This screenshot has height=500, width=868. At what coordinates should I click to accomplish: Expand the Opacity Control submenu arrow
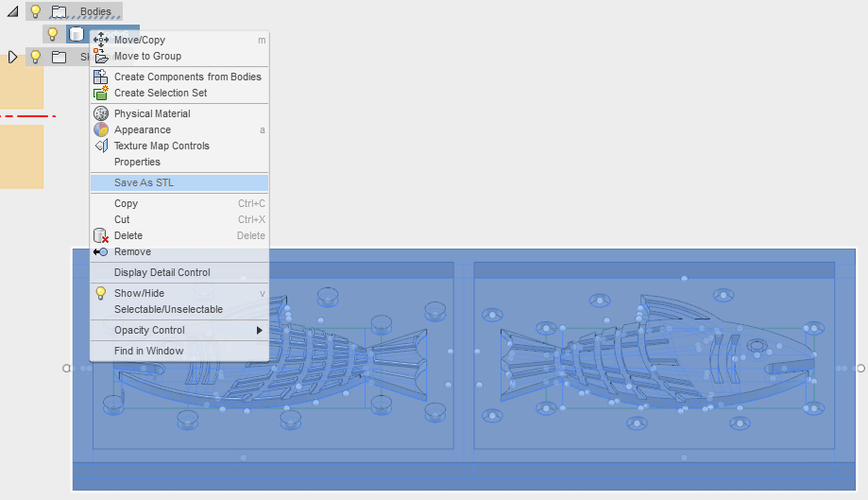(259, 330)
